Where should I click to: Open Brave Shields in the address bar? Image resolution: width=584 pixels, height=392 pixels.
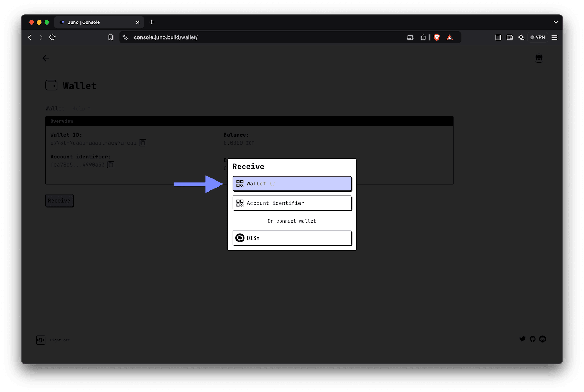click(437, 37)
